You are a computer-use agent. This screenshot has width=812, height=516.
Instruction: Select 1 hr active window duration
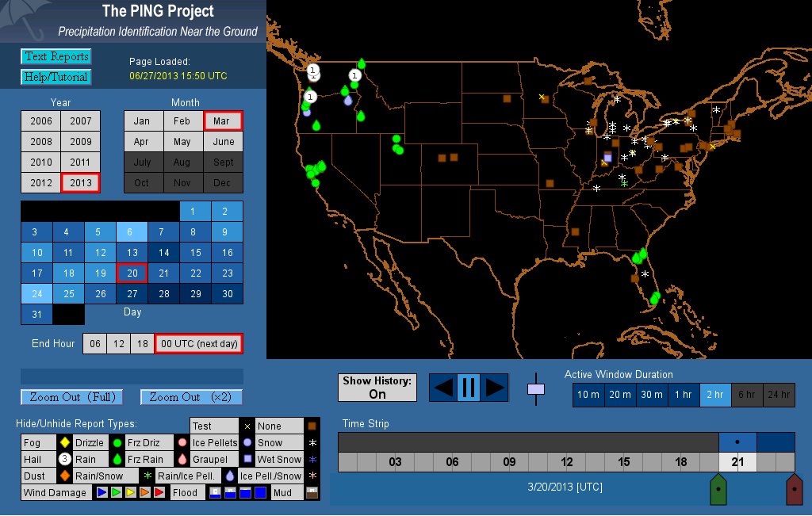(682, 395)
